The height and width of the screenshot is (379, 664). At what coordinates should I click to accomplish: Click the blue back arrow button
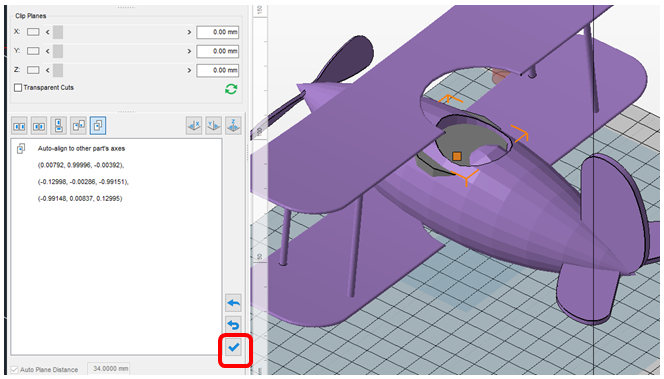coord(233,303)
